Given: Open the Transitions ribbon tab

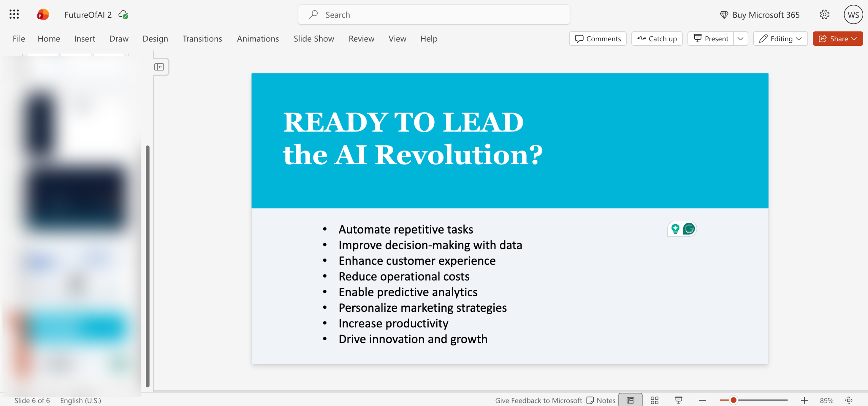Looking at the screenshot, I should click(x=202, y=39).
